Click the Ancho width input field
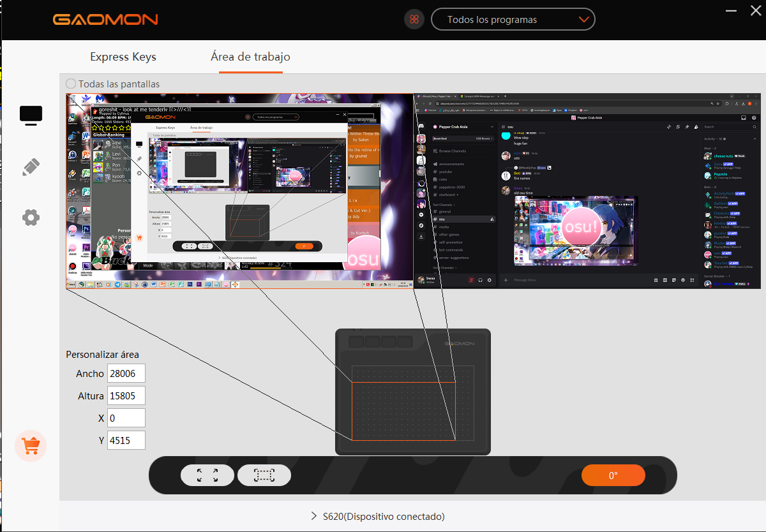Screen dimensions: 766x532 (126, 373)
